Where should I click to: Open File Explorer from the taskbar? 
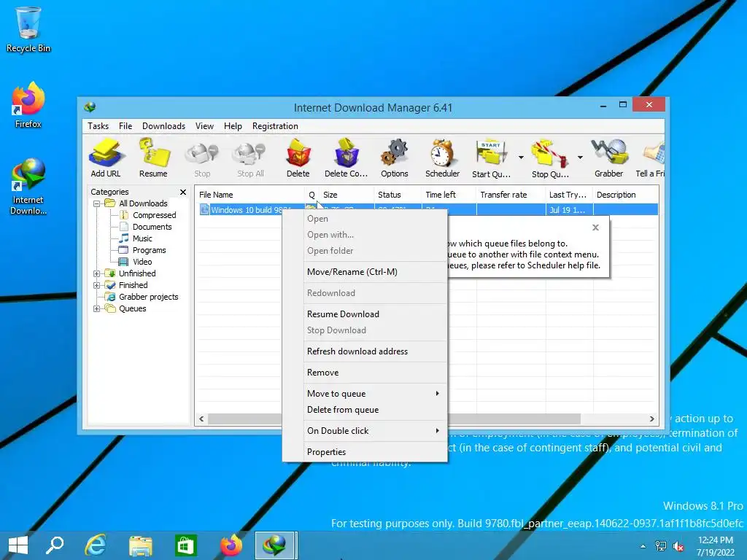[141, 545]
